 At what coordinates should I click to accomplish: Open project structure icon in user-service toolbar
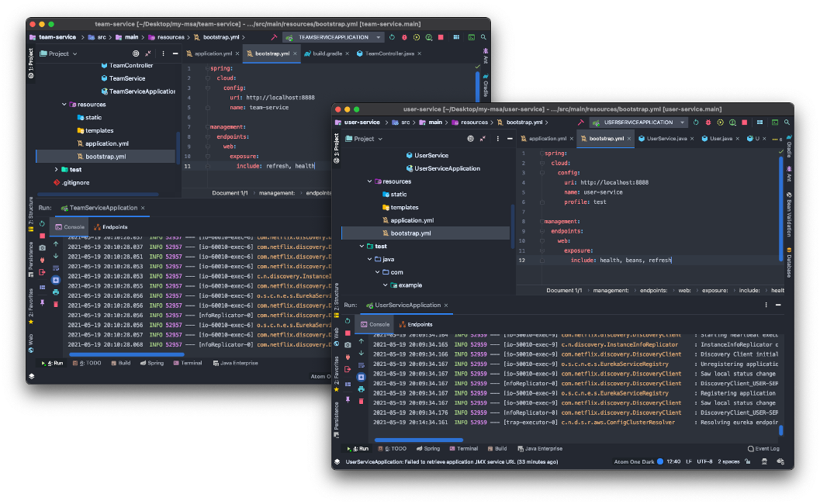coord(759,123)
